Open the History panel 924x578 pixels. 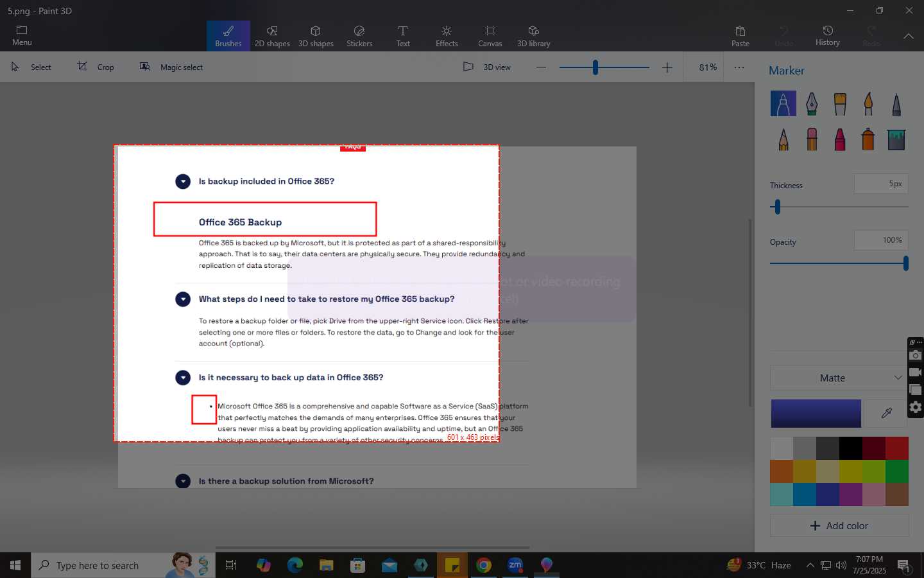pyautogui.click(x=828, y=36)
